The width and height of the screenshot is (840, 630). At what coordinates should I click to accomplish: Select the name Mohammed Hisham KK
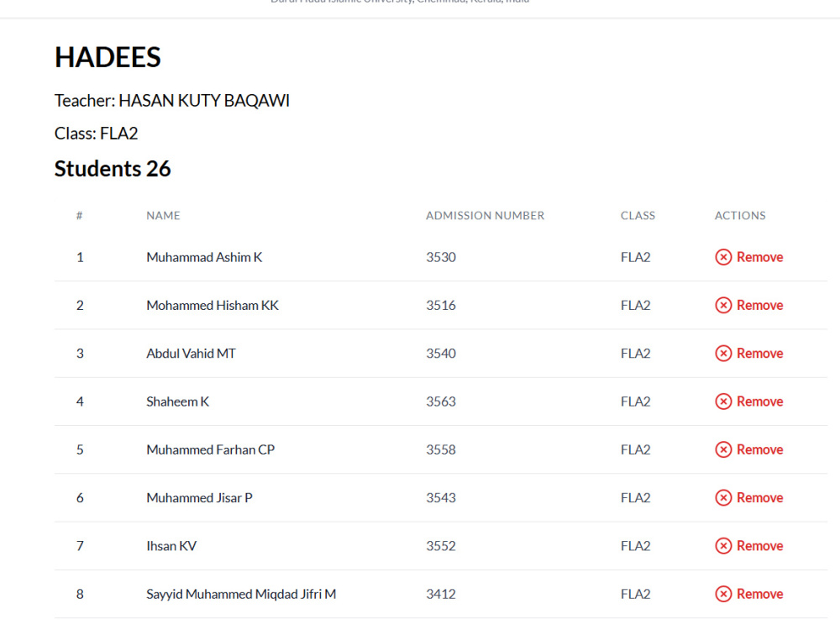[213, 306]
